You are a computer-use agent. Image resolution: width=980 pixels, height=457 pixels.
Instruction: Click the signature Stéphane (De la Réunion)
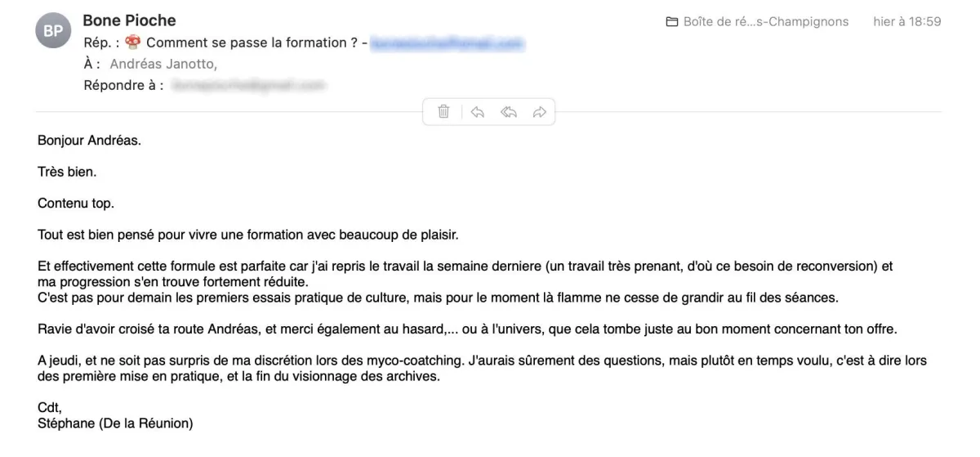[x=115, y=423]
